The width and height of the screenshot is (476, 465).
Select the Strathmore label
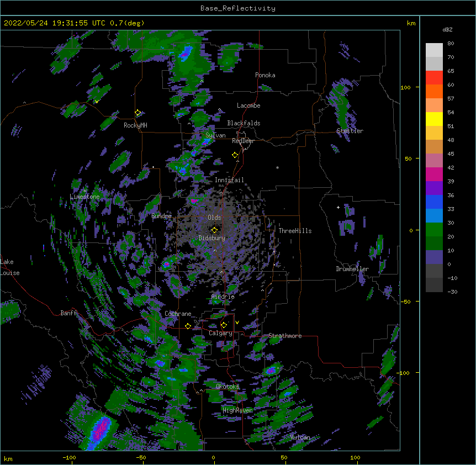285,336
